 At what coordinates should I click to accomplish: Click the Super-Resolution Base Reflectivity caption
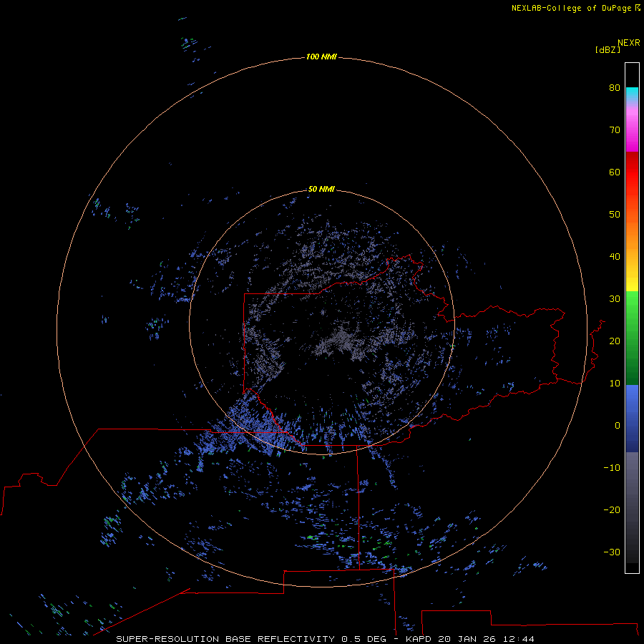(225, 639)
